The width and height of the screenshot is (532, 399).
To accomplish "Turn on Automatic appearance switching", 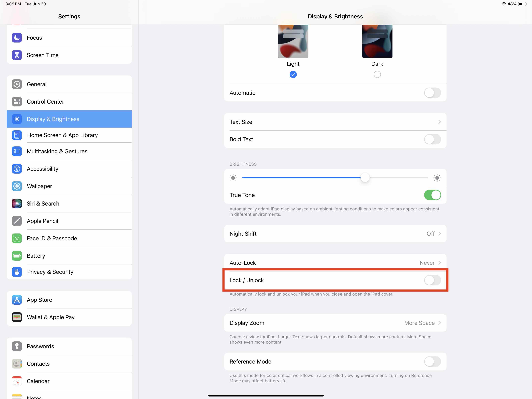I will tap(432, 93).
